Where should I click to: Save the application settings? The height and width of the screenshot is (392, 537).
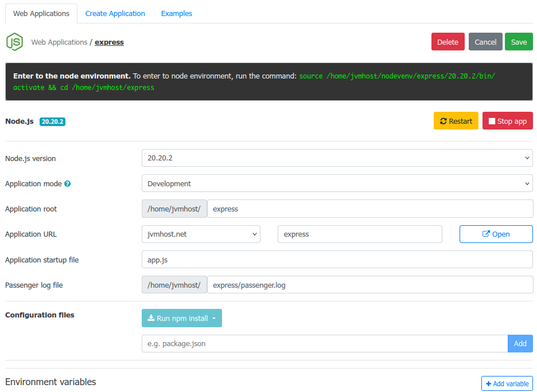click(x=519, y=42)
